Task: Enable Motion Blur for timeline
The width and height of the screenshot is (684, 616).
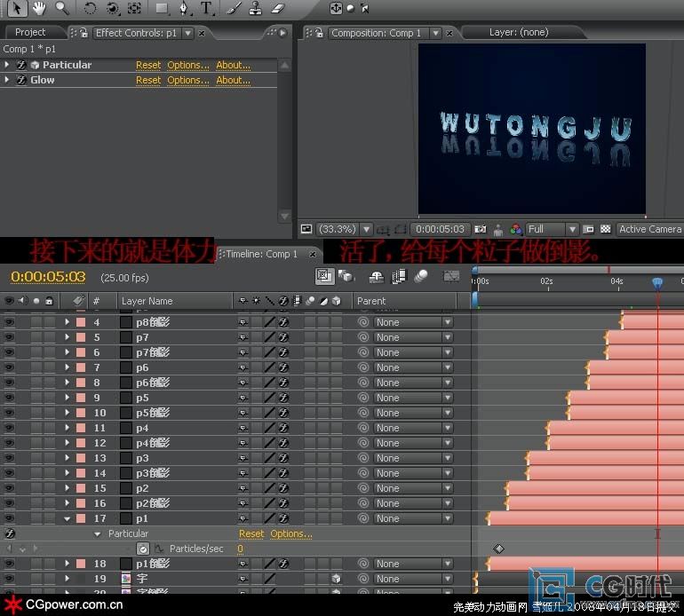Action: [420, 276]
